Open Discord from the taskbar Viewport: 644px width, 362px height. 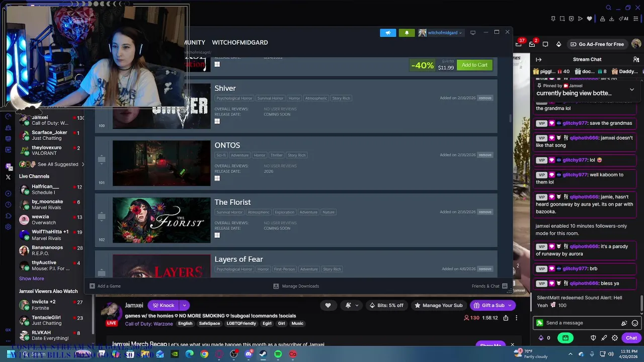click(249, 354)
